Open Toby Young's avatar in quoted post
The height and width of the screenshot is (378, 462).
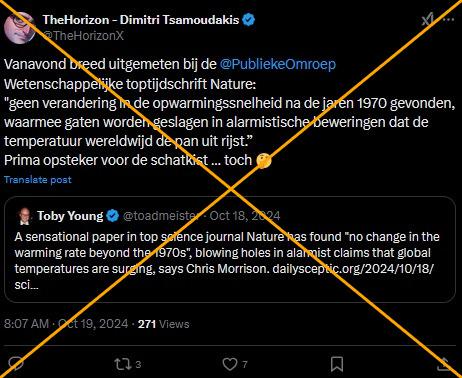[24, 216]
